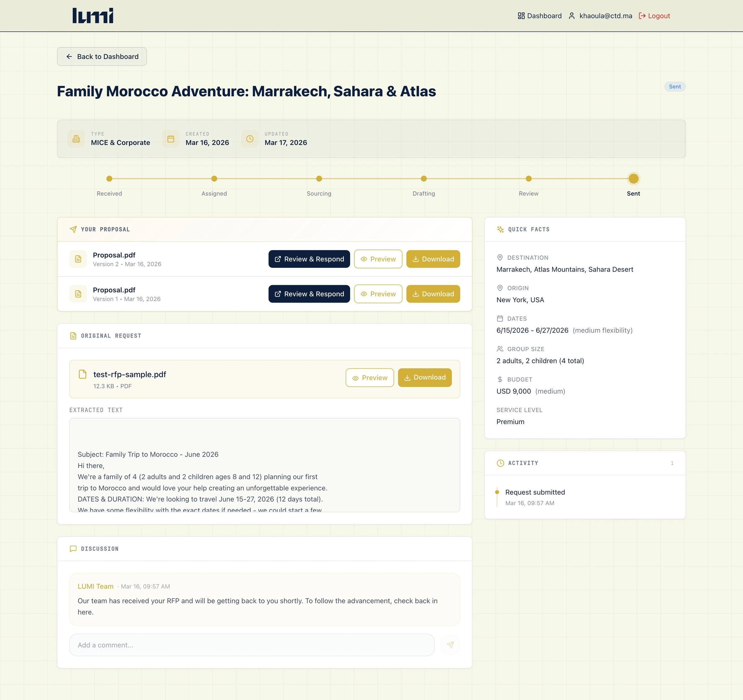This screenshot has width=743, height=700.
Task: Click the Quick Facts sparkle icon
Action: [x=500, y=229]
